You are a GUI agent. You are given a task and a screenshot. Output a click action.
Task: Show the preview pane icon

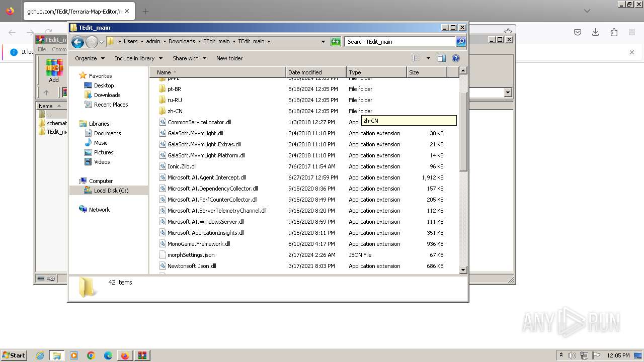click(x=441, y=58)
